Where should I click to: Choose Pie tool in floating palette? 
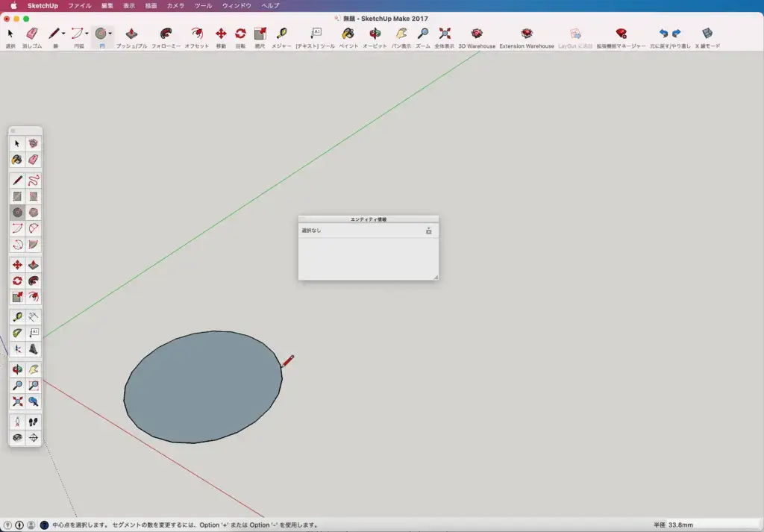tap(33, 244)
